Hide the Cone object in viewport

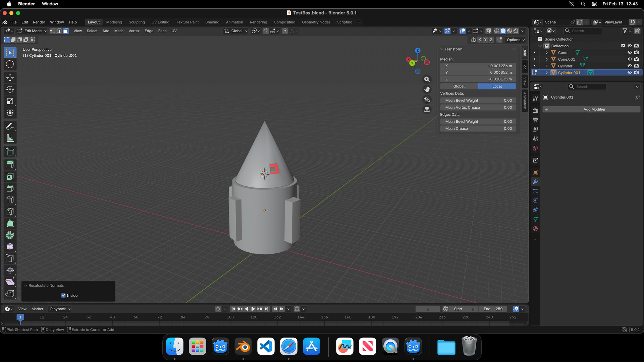tap(630, 53)
